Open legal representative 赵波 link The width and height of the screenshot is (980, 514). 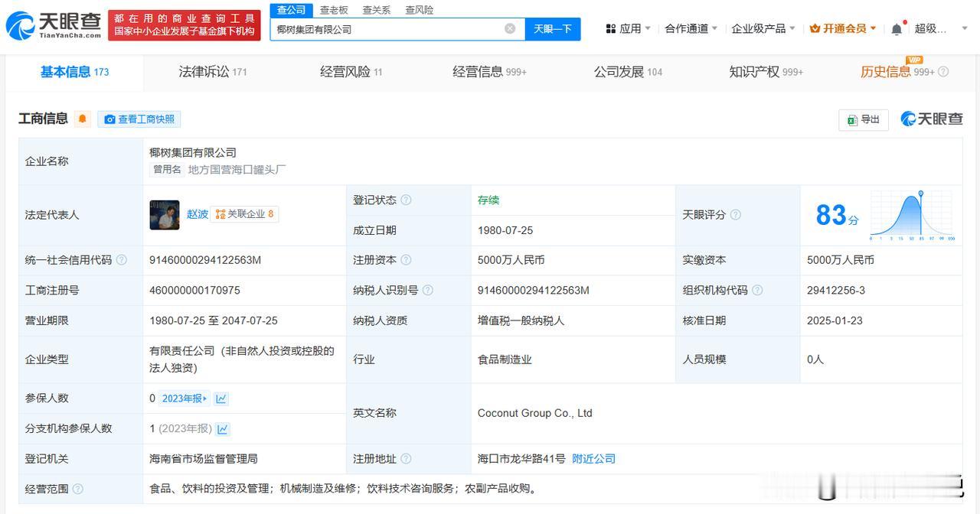point(198,214)
